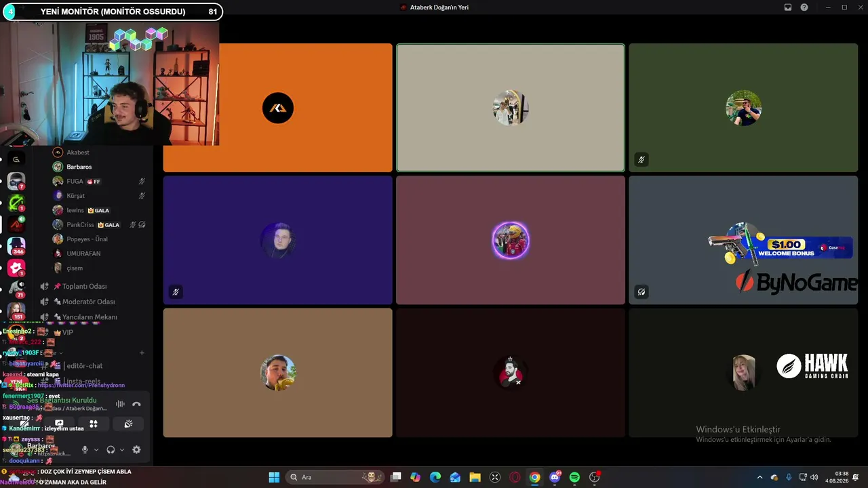Open the soundboard button
The width and height of the screenshot is (868, 488).
tap(128, 424)
